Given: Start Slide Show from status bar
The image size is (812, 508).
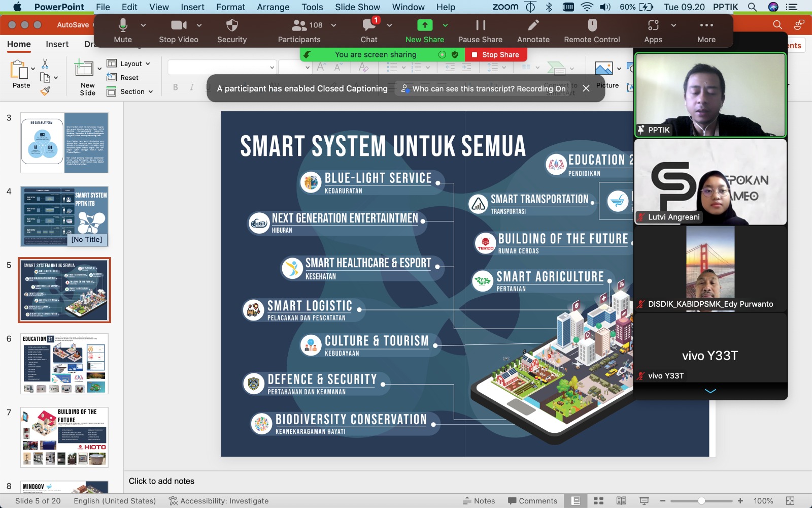Looking at the screenshot, I should tap(644, 501).
